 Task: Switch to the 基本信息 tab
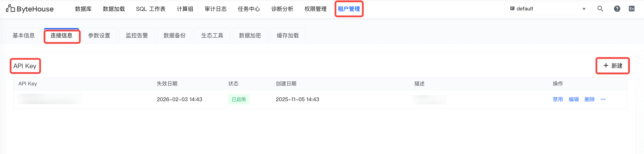(24, 36)
